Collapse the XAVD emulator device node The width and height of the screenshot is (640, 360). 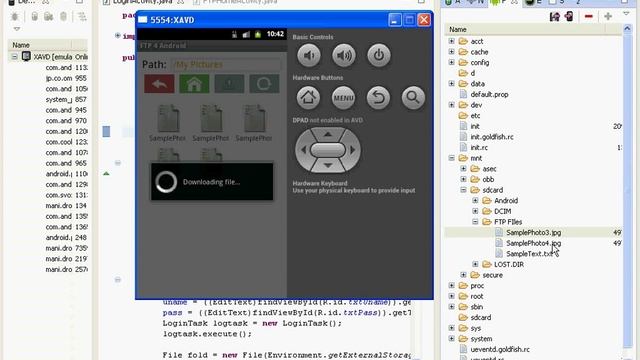(14, 57)
